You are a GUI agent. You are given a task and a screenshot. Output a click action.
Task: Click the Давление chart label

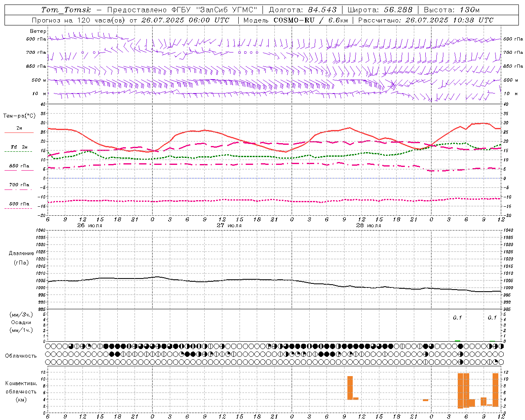[x=21, y=253]
